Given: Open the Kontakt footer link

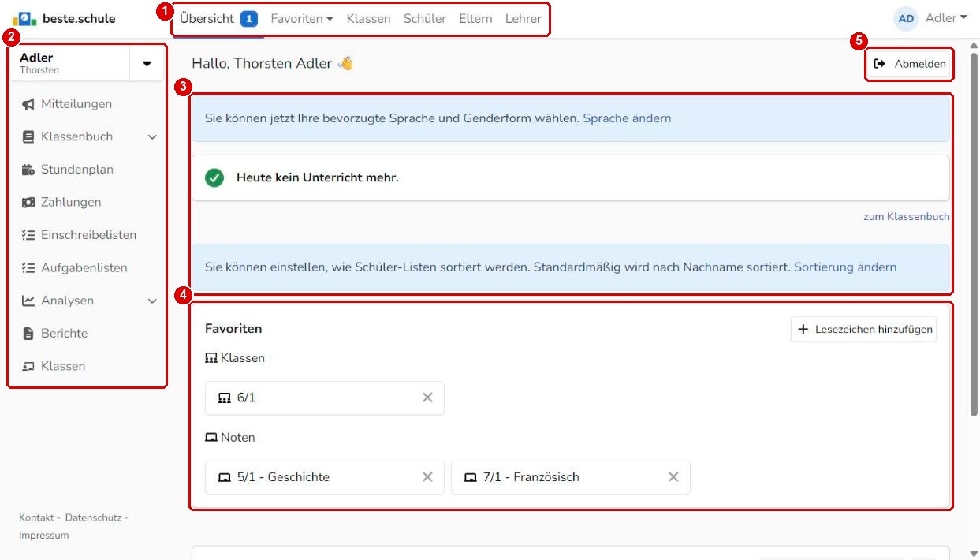Looking at the screenshot, I should (36, 517).
